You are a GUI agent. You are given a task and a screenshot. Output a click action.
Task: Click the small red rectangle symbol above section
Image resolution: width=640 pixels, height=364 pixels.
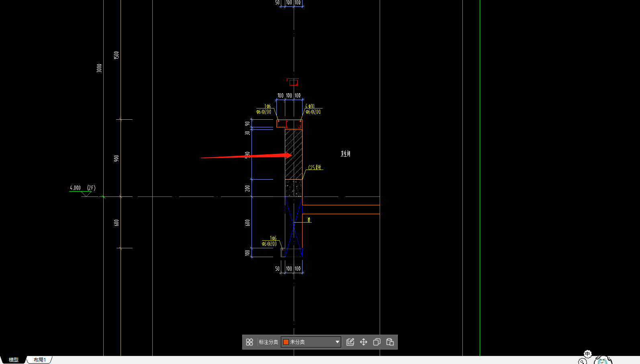pyautogui.click(x=294, y=82)
